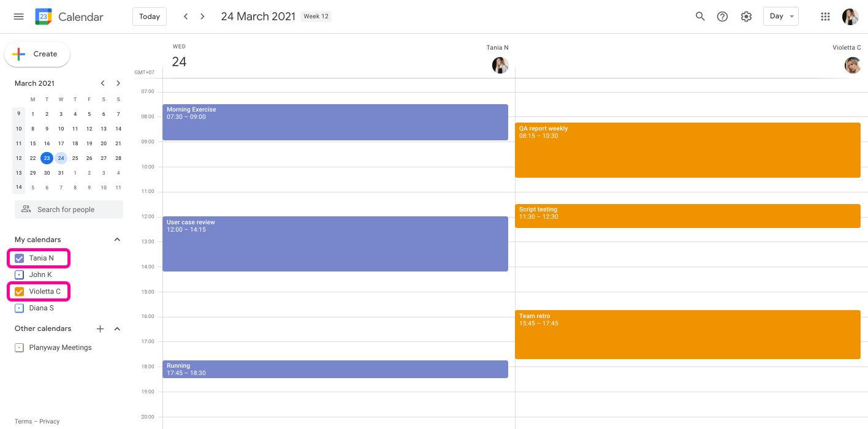Enable the John K calendar
868x429 pixels.
[x=19, y=275]
